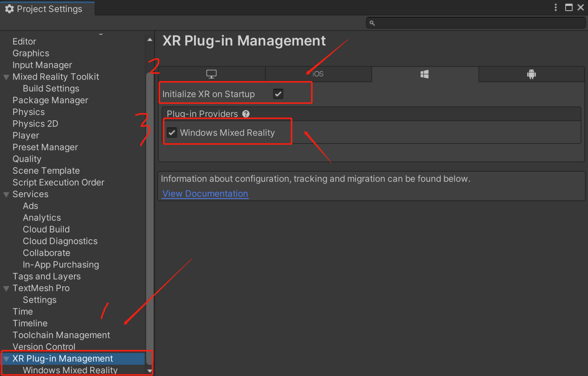Close the Project Settings window
Image resolution: width=588 pixels, height=376 pixels.
point(581,7)
